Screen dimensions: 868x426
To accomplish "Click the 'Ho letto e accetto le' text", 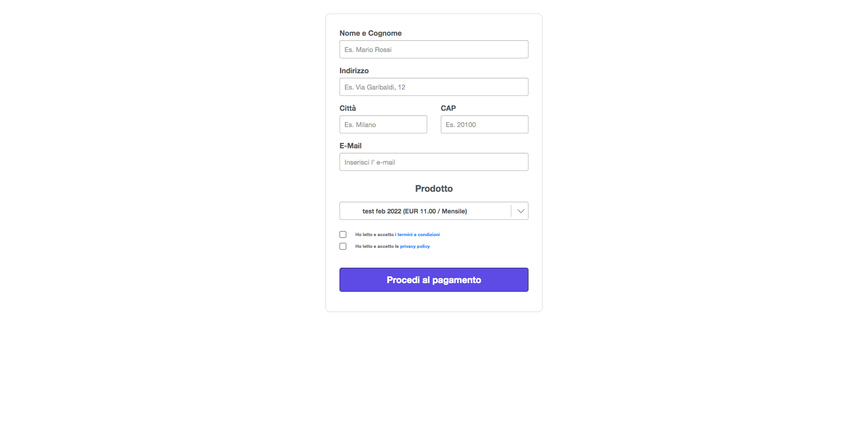I will pyautogui.click(x=377, y=246).
